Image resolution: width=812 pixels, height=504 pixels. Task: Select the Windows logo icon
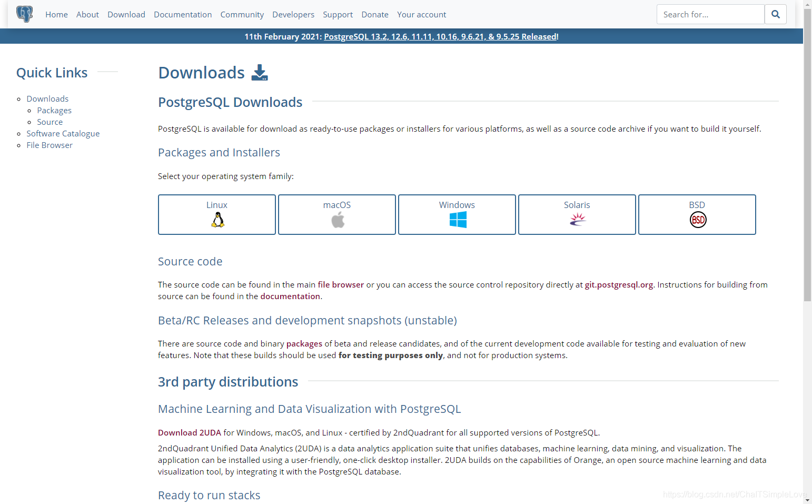click(457, 220)
